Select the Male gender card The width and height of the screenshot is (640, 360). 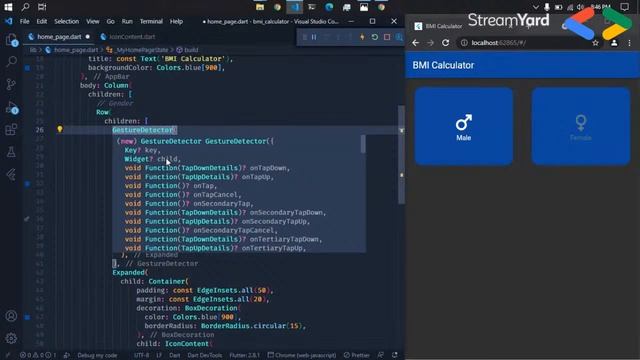(x=464, y=126)
